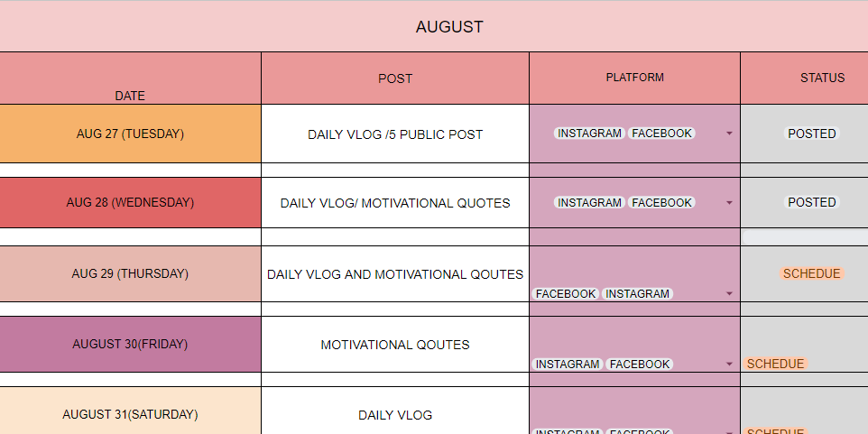The width and height of the screenshot is (868, 434).
Task: Expand the platform dropdown for AUGUST 30 row
Action: coord(729,365)
